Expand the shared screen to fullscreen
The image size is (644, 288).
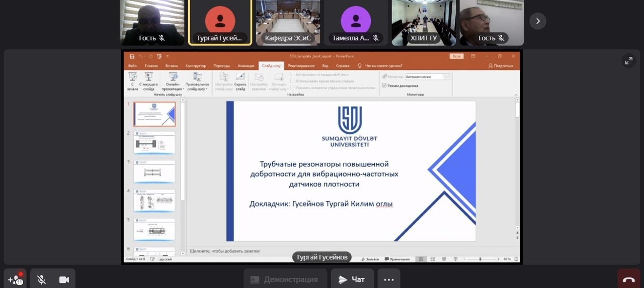pos(628,61)
